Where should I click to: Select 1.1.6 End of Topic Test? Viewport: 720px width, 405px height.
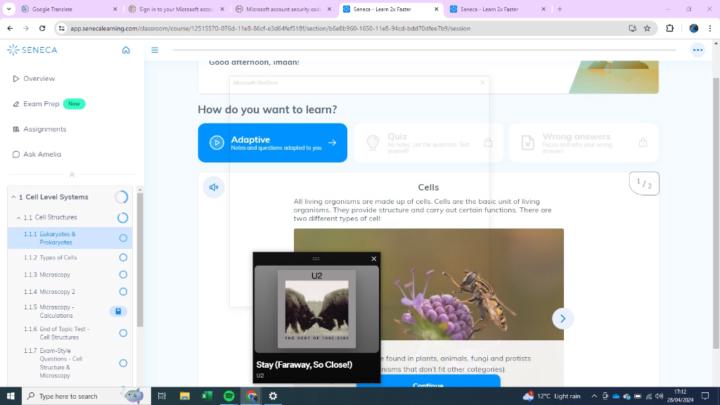point(70,333)
